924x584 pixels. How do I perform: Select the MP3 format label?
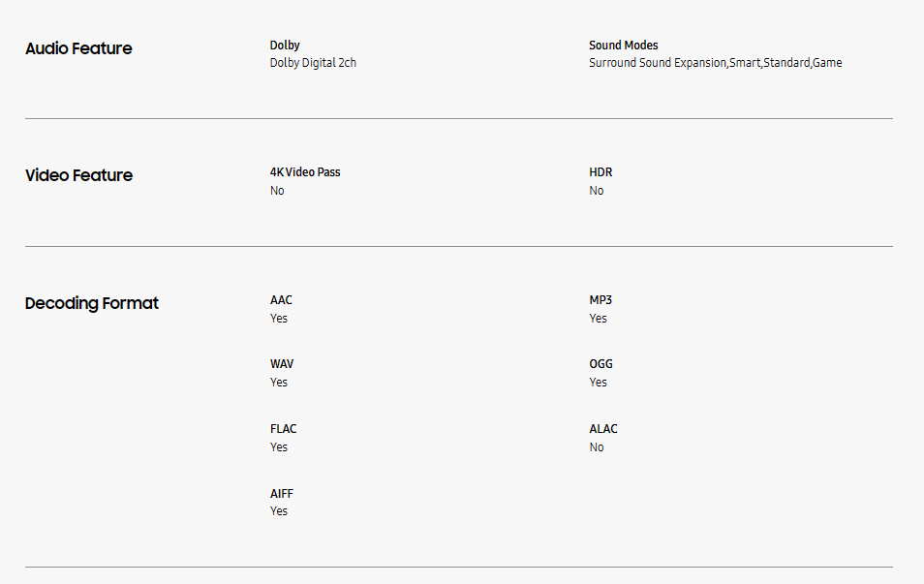coord(601,300)
